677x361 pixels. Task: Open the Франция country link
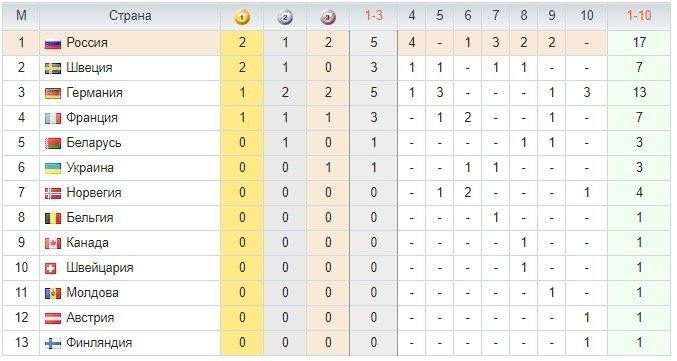point(92,117)
